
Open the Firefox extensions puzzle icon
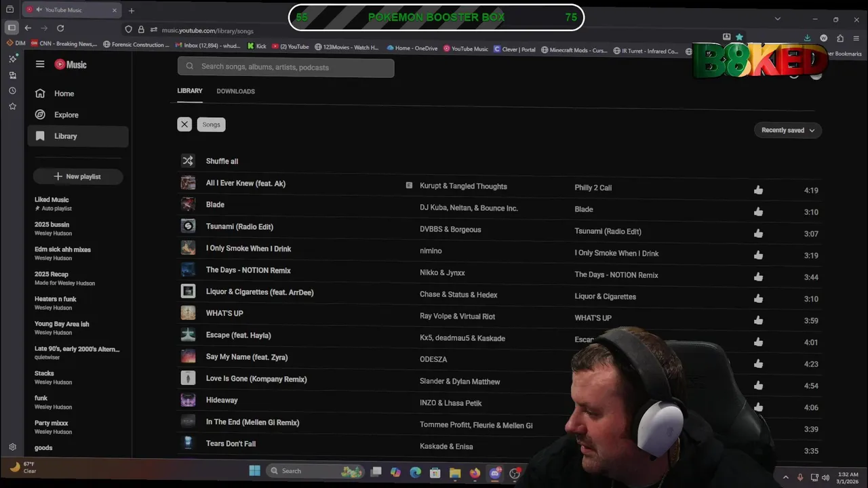pyautogui.click(x=840, y=38)
